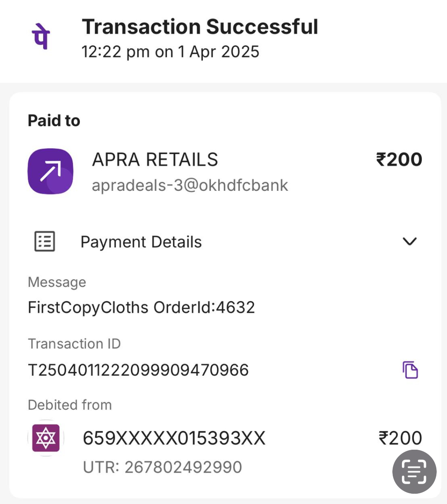Screen dimensions: 447x504
Task: Tap the Transaction Successful title
Action: click(x=200, y=27)
